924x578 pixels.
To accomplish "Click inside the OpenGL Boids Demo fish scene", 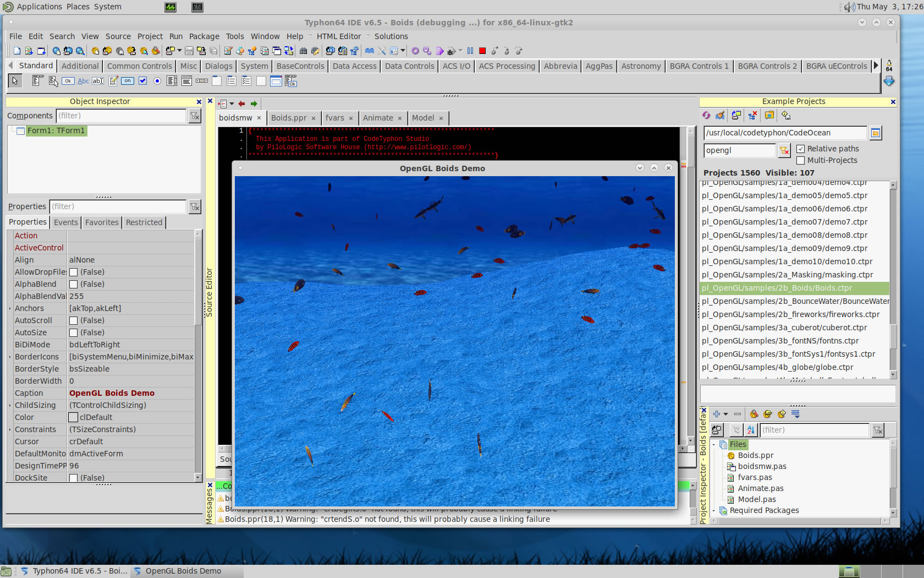I will pos(454,341).
